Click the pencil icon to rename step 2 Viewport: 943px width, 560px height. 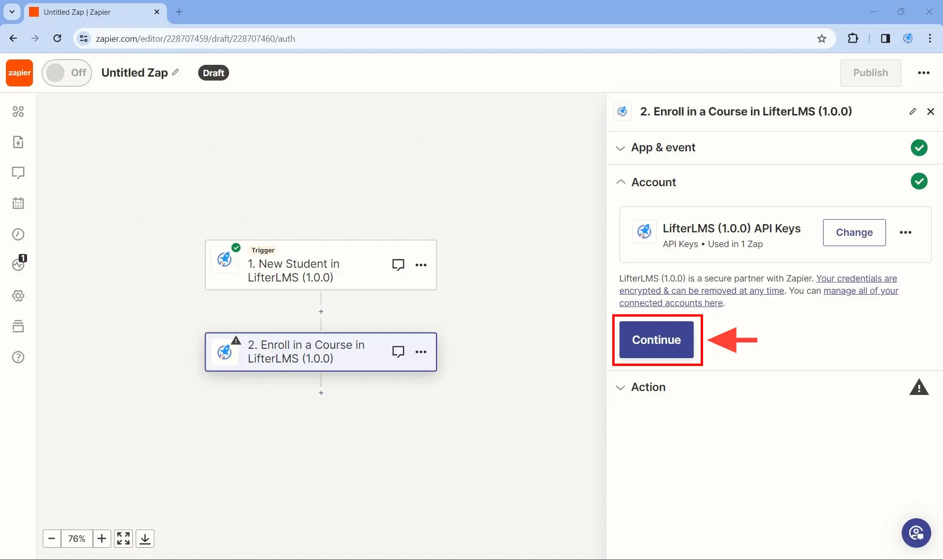pyautogui.click(x=913, y=111)
